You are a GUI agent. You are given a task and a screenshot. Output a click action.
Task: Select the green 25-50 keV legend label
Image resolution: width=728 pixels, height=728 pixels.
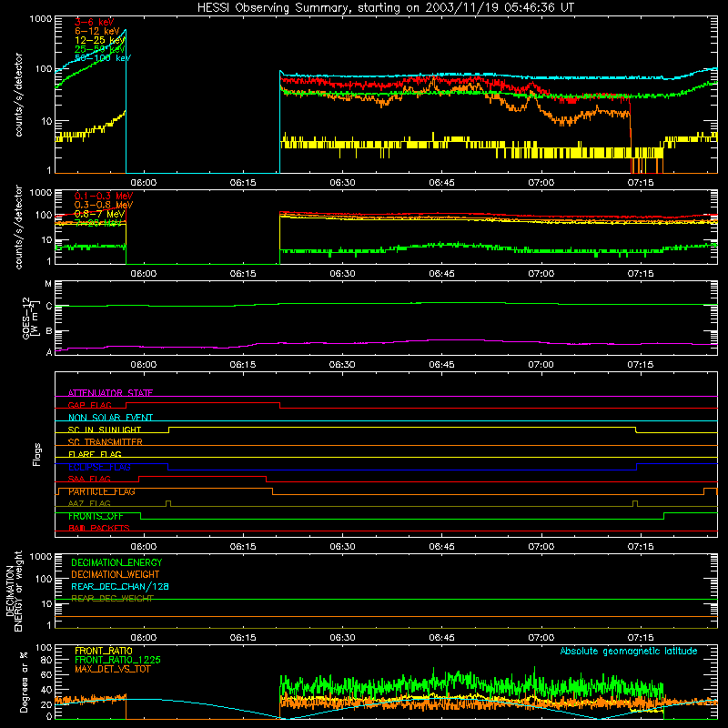pos(100,49)
